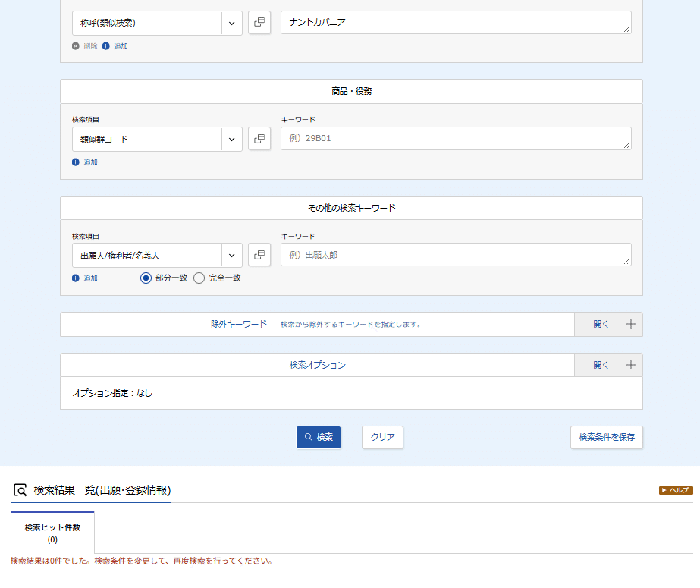
Task: Open the 称呼(類似検索) search item dropdown
Action: coord(157,23)
